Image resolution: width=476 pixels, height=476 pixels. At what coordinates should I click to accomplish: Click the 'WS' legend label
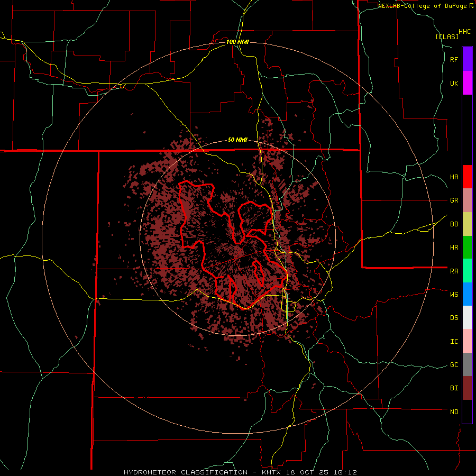pyautogui.click(x=454, y=295)
